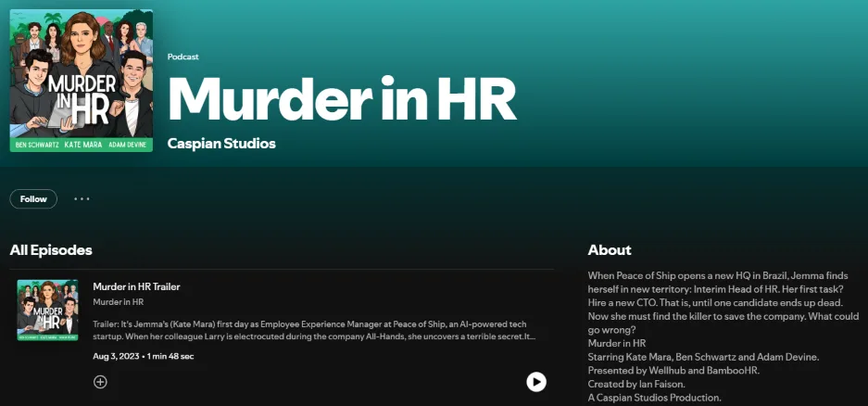Add the trailer episode with plus icon

(x=100, y=382)
